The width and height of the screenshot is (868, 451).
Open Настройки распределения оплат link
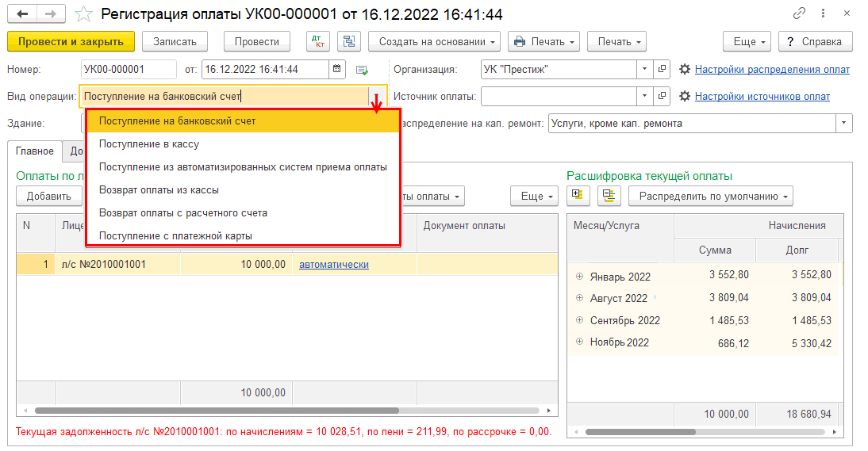click(772, 69)
